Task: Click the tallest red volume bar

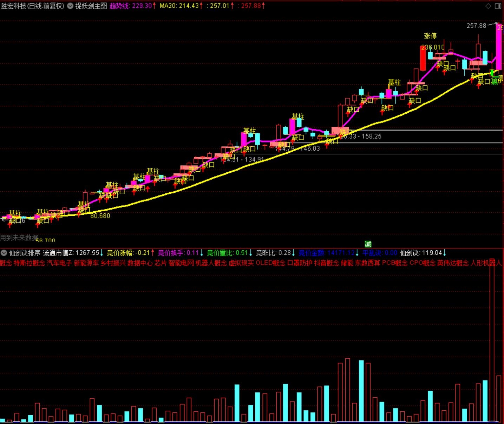Action: click(x=492, y=344)
